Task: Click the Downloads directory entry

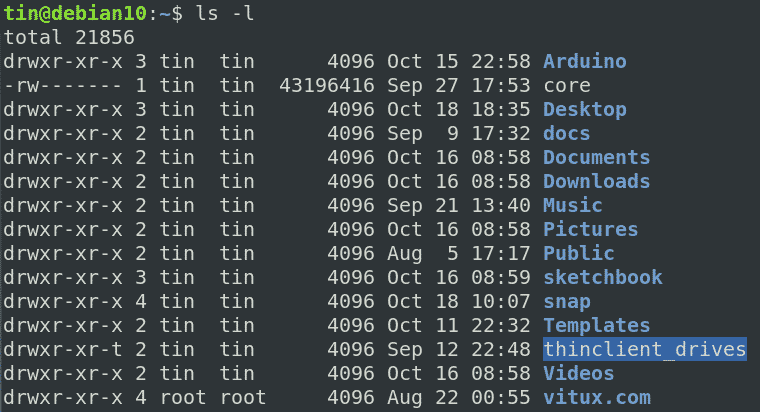Action: pos(596,181)
